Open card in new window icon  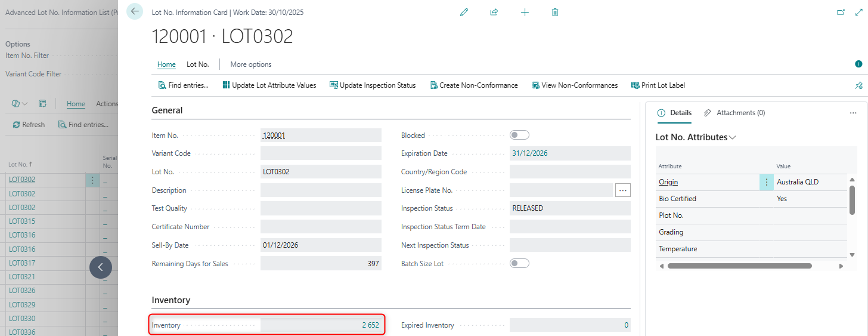[841, 12]
